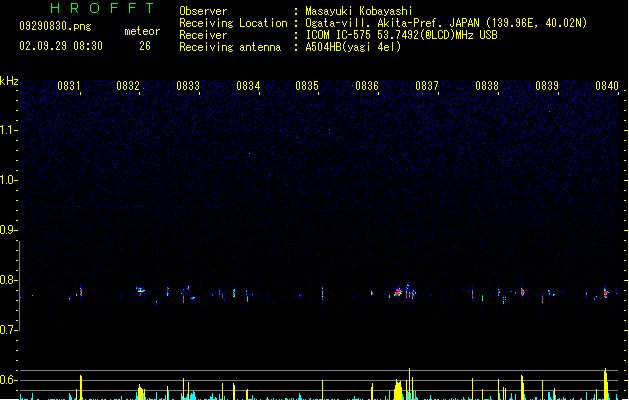Screen dimensions: 629x400
Task: Select the ICOM IC-575 receiver text
Action: 401,35
